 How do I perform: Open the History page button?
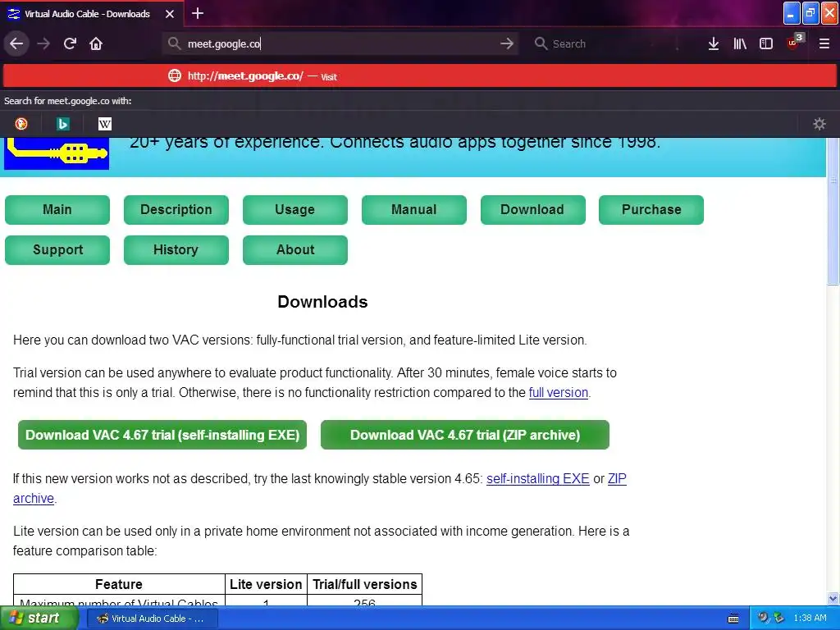[176, 250]
